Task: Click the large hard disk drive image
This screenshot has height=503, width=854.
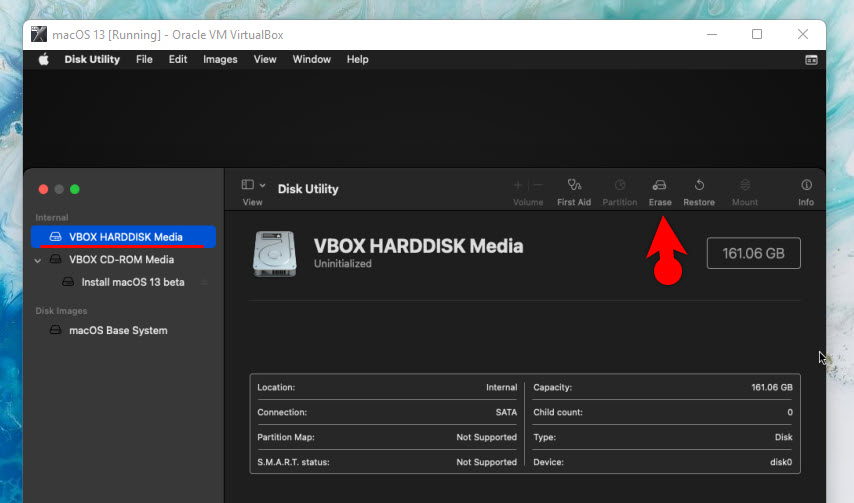Action: coord(275,254)
